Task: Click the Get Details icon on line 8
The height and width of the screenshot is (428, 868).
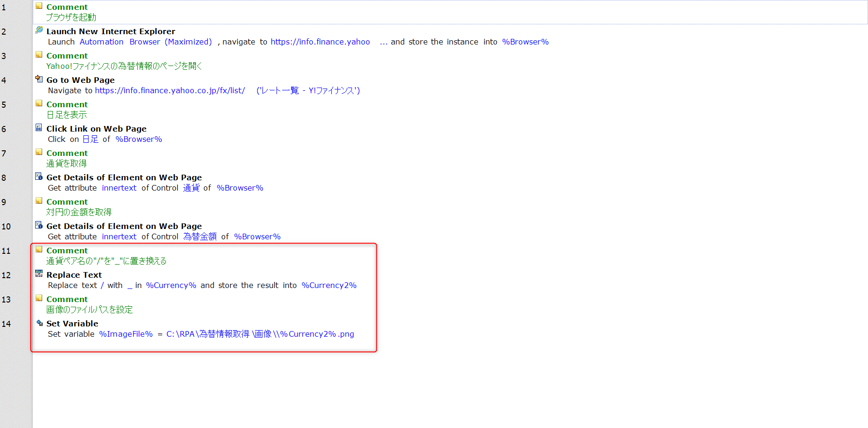Action: point(39,177)
